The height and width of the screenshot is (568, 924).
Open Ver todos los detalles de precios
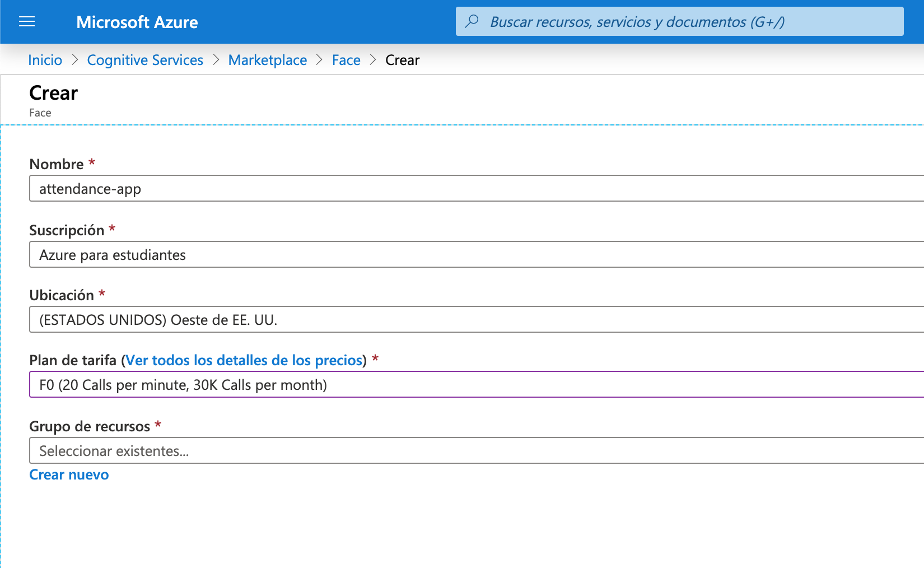click(244, 360)
